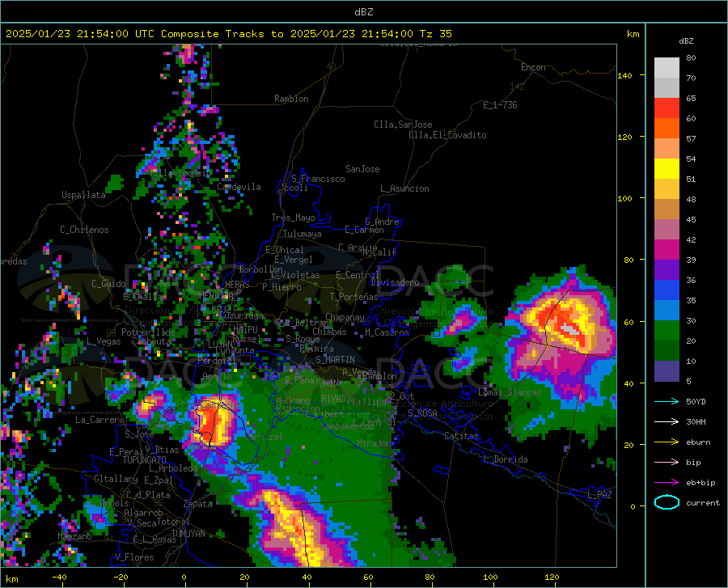
Task: Select the light gray 70-80 dBZ swatch
Action: 667,68
